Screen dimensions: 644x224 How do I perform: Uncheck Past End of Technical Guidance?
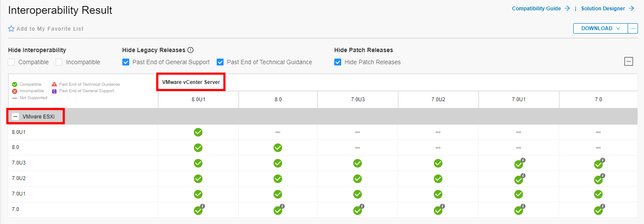coord(220,62)
